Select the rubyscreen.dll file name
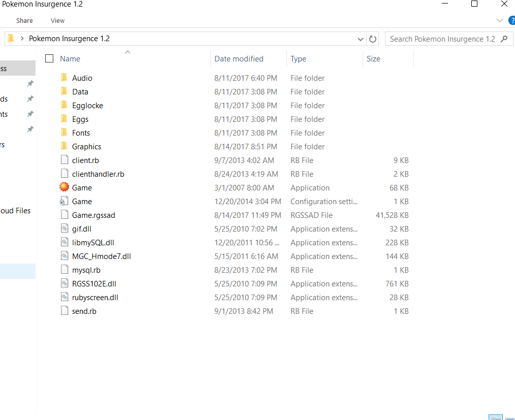 pyautogui.click(x=95, y=298)
